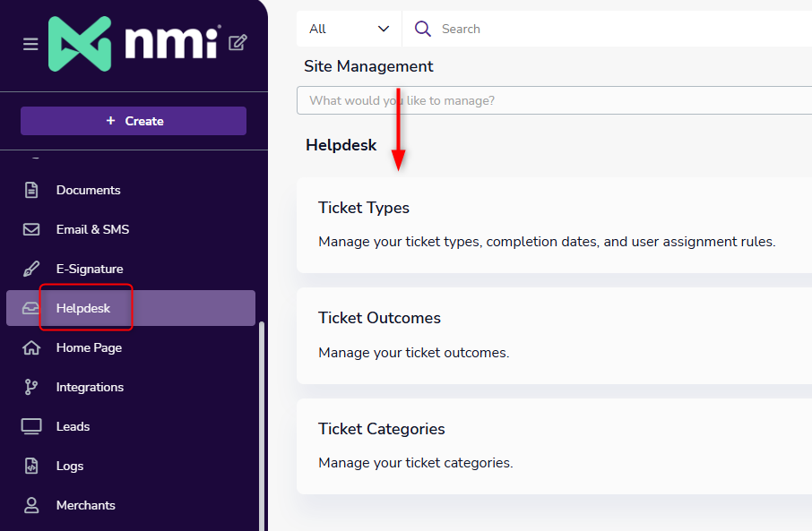812x531 pixels.
Task: Click the Integrations branch icon
Action: click(x=31, y=387)
